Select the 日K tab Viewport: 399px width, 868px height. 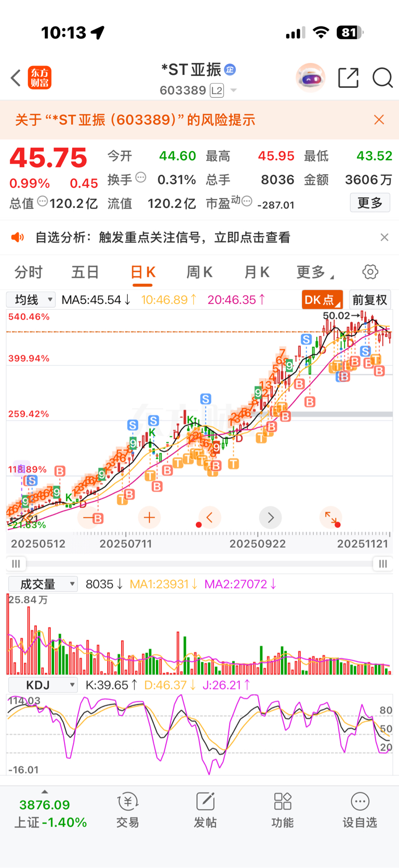point(143,272)
